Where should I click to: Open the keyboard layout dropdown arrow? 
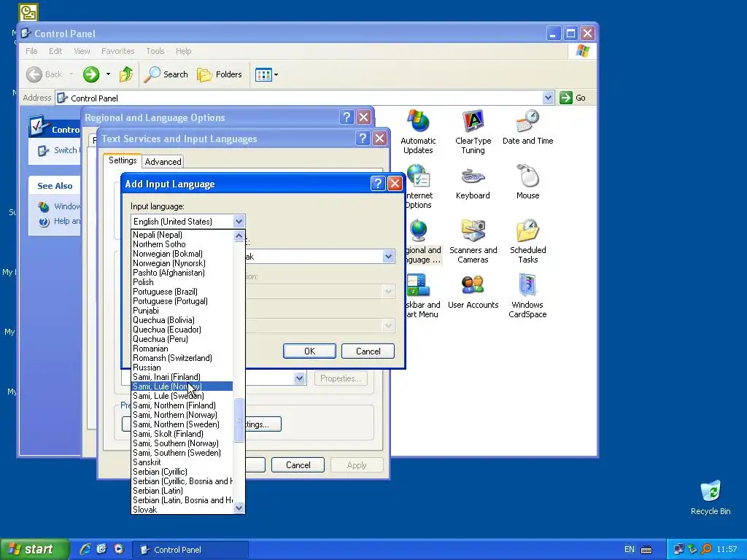point(388,256)
